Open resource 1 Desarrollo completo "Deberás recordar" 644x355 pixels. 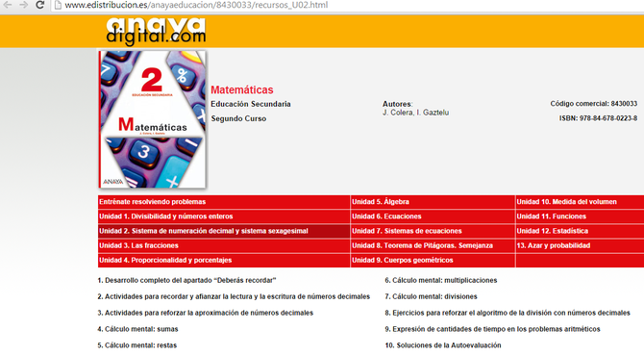[x=186, y=280]
